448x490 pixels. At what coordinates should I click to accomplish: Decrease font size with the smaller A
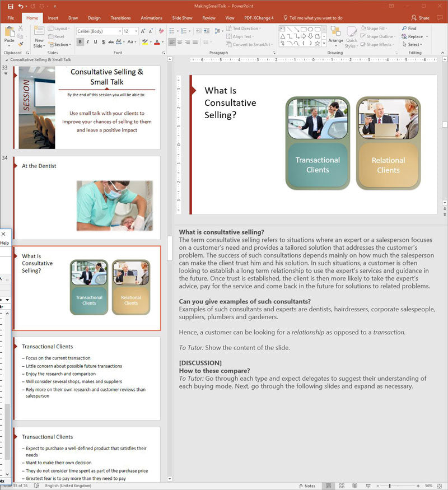(x=151, y=31)
